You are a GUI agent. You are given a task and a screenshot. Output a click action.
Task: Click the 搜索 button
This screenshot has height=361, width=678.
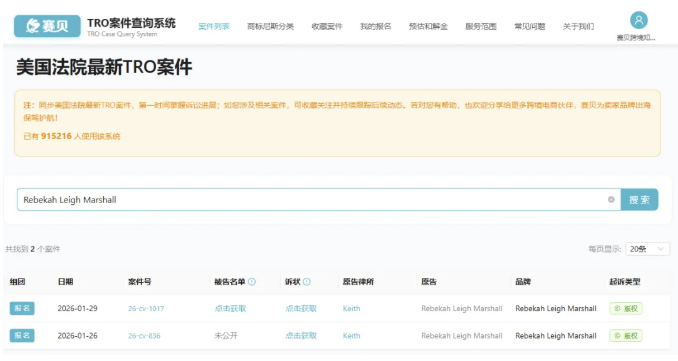[640, 200]
